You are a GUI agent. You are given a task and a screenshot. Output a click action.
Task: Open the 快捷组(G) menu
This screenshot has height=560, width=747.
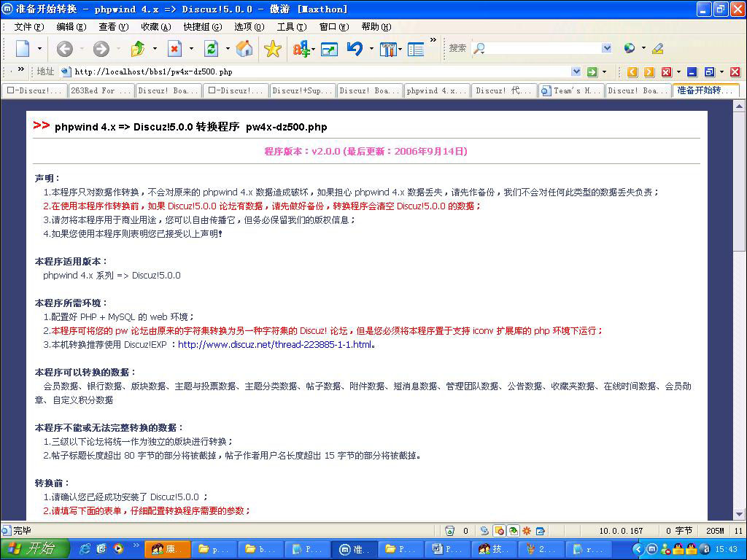pyautogui.click(x=203, y=27)
